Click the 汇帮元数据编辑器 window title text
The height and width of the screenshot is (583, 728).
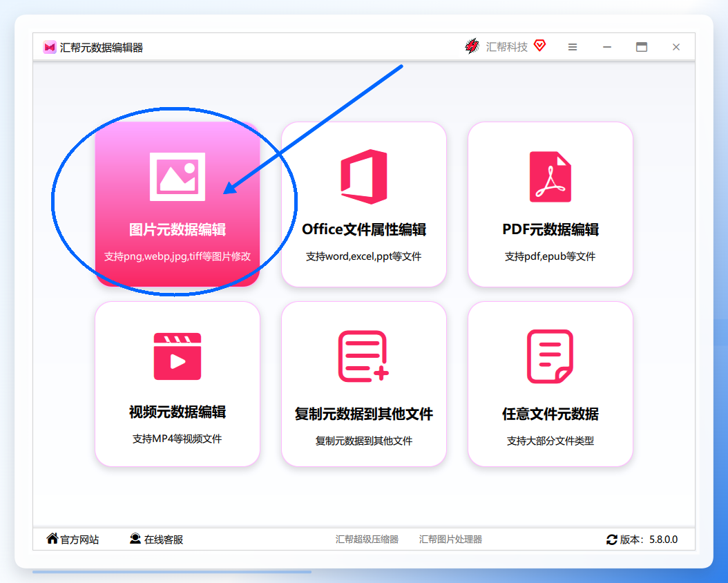point(102,48)
